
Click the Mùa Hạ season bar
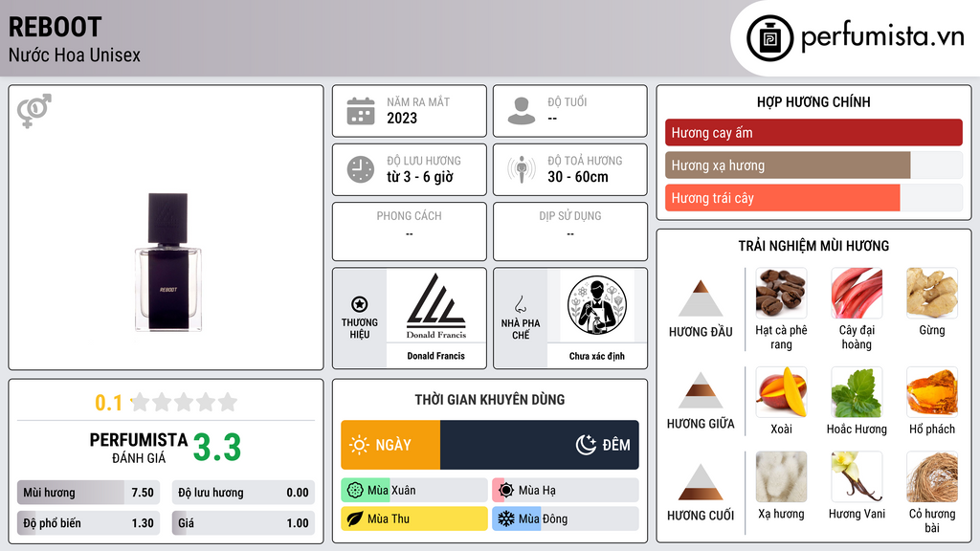[565, 491]
